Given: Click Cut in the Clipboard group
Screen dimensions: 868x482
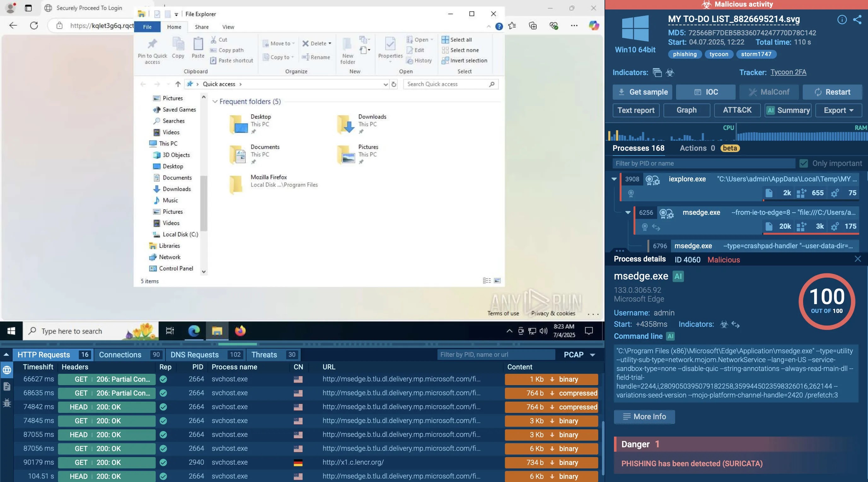Looking at the screenshot, I should coord(219,40).
